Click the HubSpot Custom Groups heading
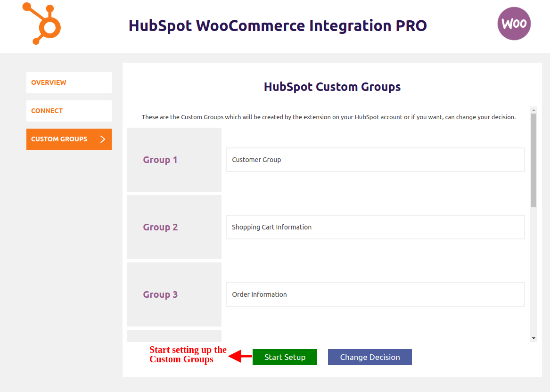The height and width of the screenshot is (392, 550). click(332, 87)
